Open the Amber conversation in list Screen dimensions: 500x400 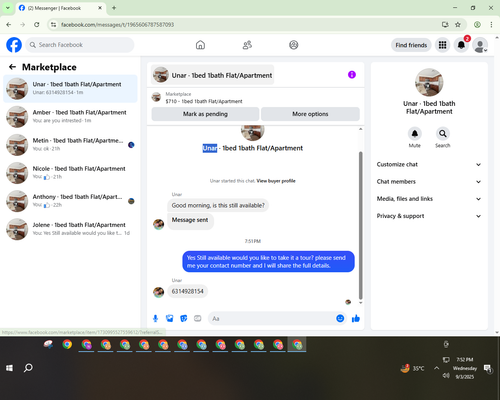click(x=70, y=117)
